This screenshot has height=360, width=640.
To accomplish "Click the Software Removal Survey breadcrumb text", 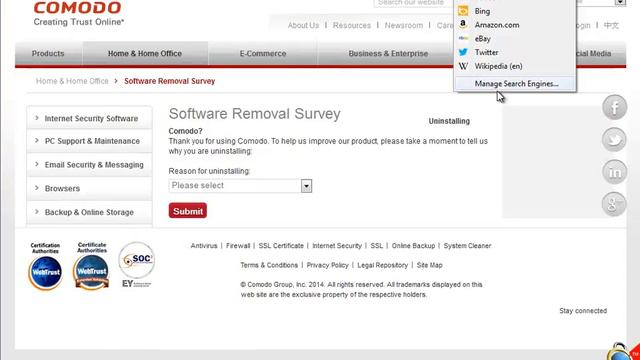I will 169,81.
